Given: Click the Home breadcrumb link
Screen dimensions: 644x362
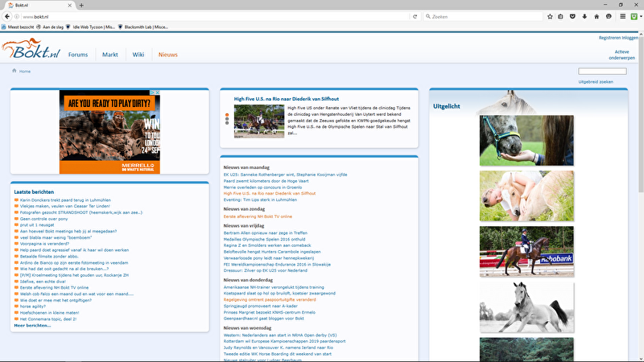Looking at the screenshot, I should (25, 72).
